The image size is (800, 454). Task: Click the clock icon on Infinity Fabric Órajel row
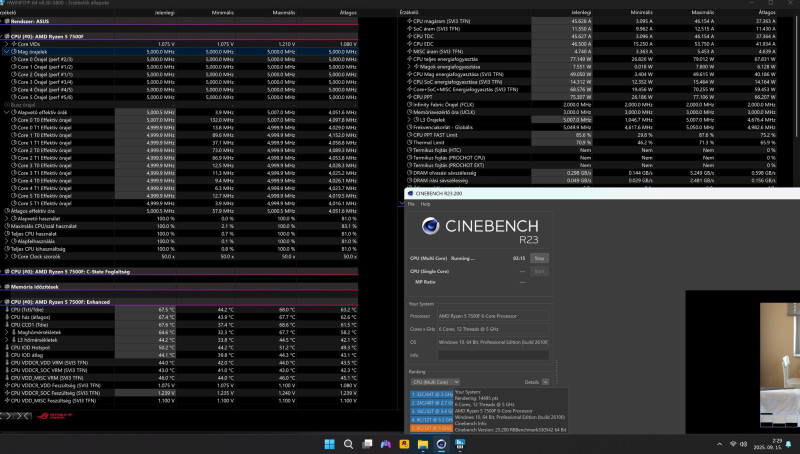[x=409, y=105]
